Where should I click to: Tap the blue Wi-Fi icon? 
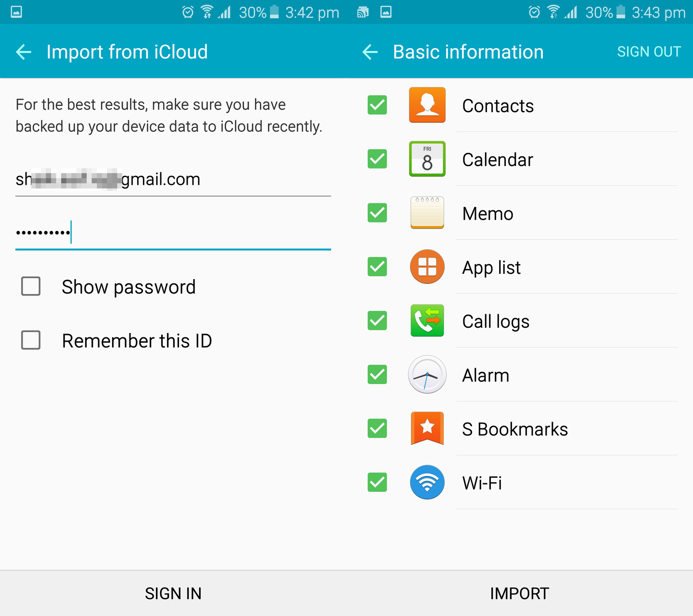427,482
